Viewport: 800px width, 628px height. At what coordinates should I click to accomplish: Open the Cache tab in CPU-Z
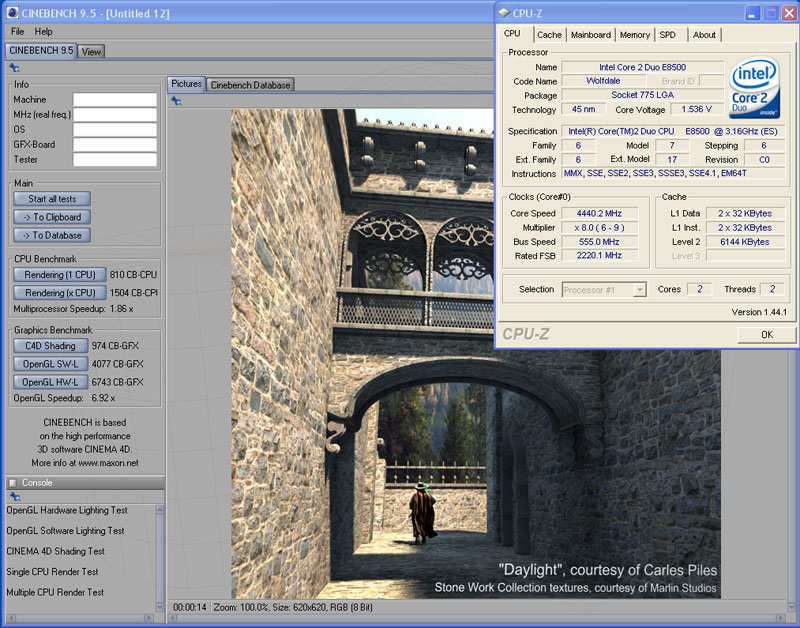tap(549, 35)
